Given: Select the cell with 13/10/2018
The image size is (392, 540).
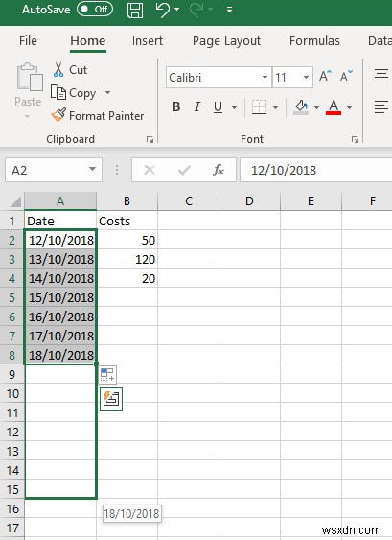Looking at the screenshot, I should [60, 259].
